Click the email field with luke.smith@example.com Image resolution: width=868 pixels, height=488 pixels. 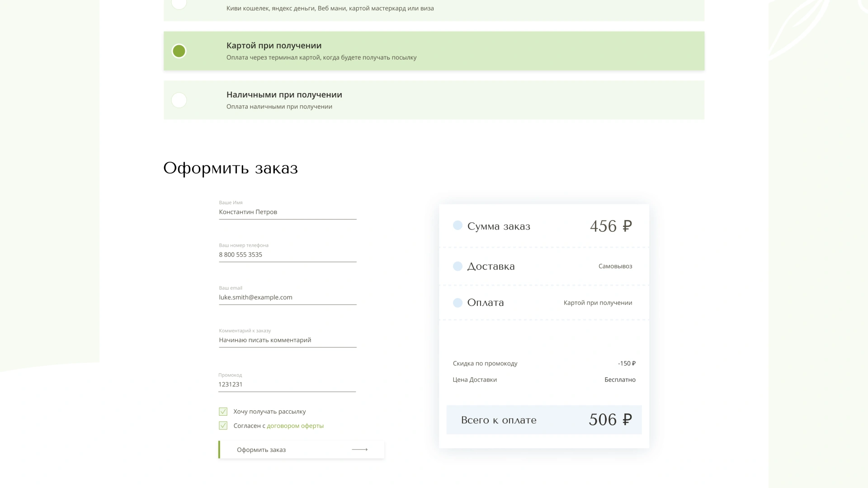pyautogui.click(x=288, y=297)
